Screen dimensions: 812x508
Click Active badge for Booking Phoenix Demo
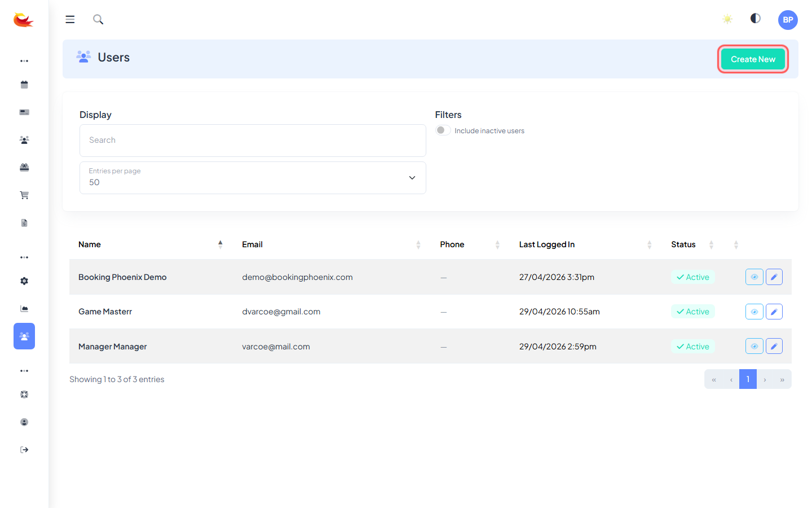693,277
